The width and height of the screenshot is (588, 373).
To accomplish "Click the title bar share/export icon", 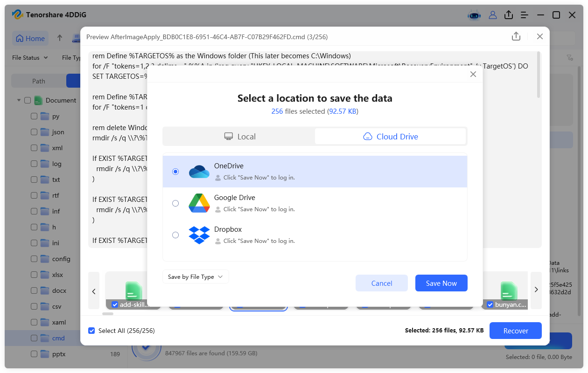I will [509, 15].
